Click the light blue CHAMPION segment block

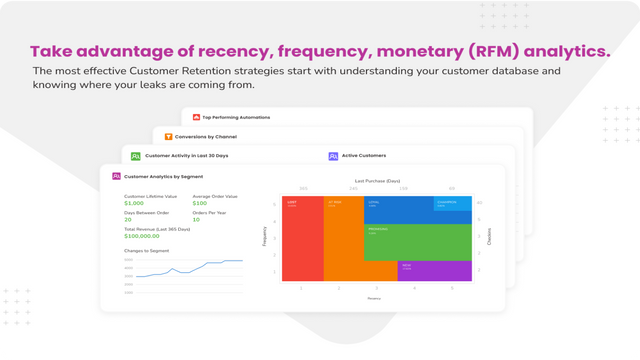pyautogui.click(x=453, y=203)
